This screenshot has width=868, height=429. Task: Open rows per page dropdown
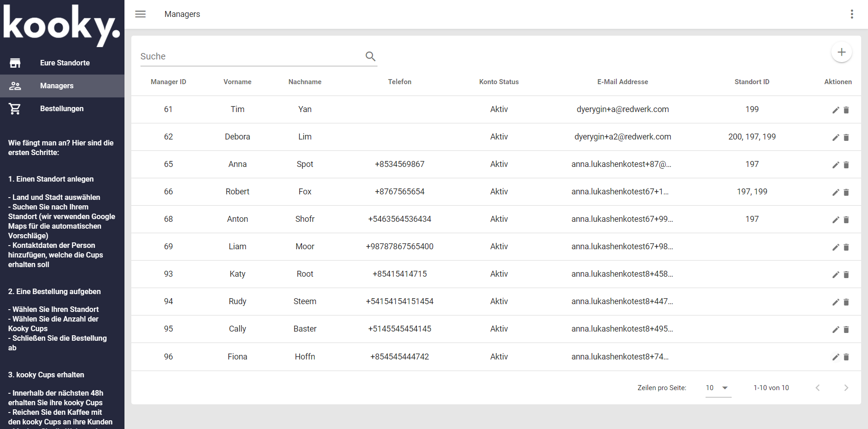718,388
